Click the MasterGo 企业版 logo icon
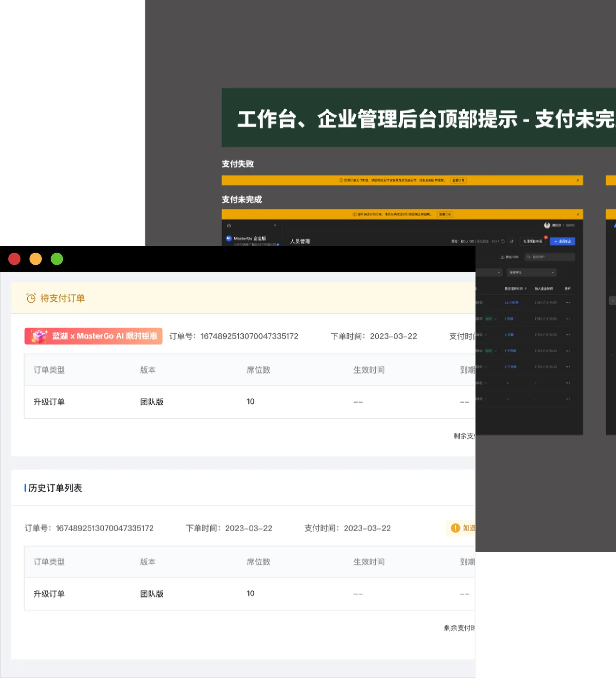This screenshot has height=678, width=616. point(229,238)
